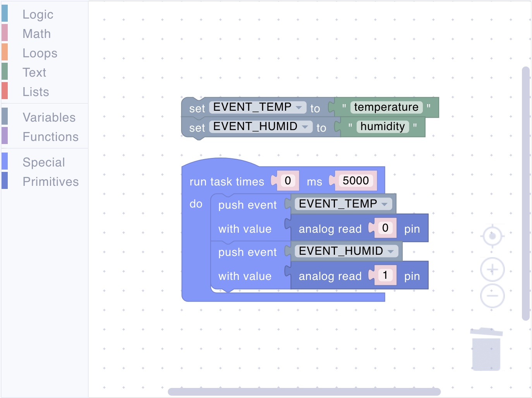Viewport: 532px width, 398px height.
Task: Open the trash can
Action: tap(486, 349)
